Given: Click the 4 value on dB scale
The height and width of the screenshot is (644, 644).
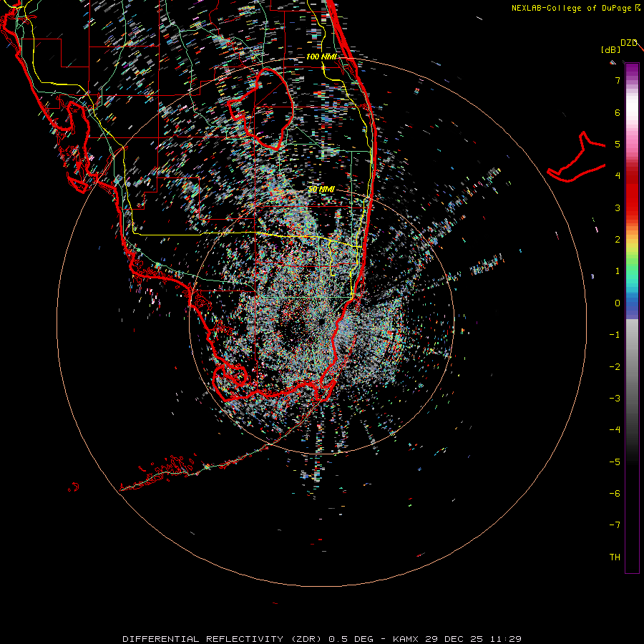Looking at the screenshot, I should pyautogui.click(x=618, y=176).
